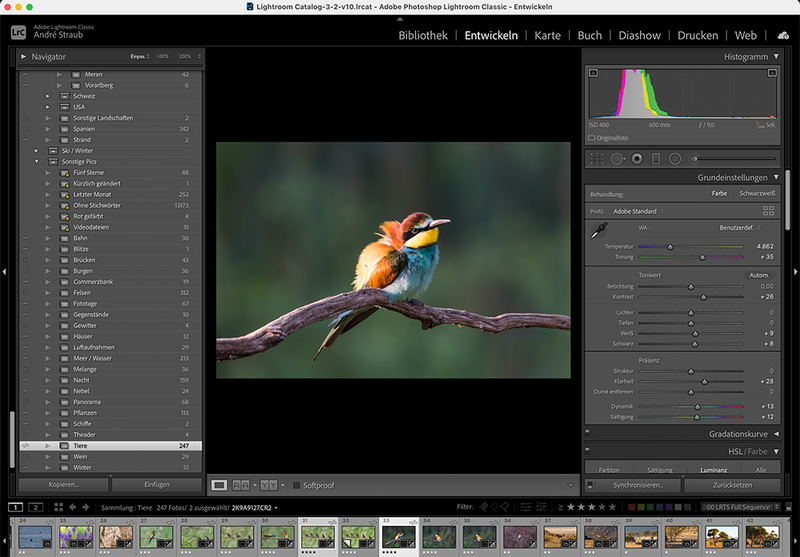Toggle the Originalfoto checkbox under histogram

click(592, 137)
